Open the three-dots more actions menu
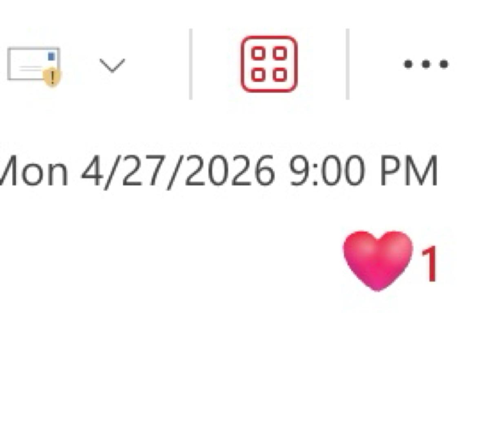Screen dimensions: 492x448 tap(426, 64)
